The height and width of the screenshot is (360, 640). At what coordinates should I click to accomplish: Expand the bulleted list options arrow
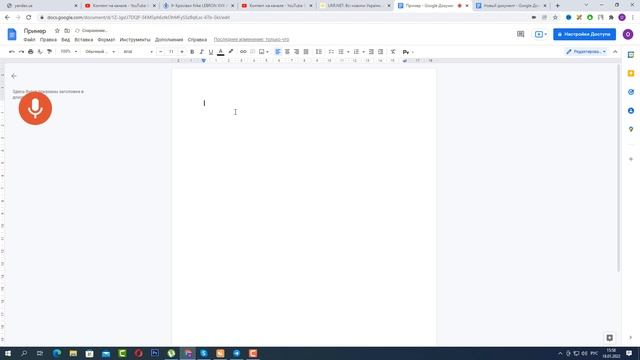(348, 52)
